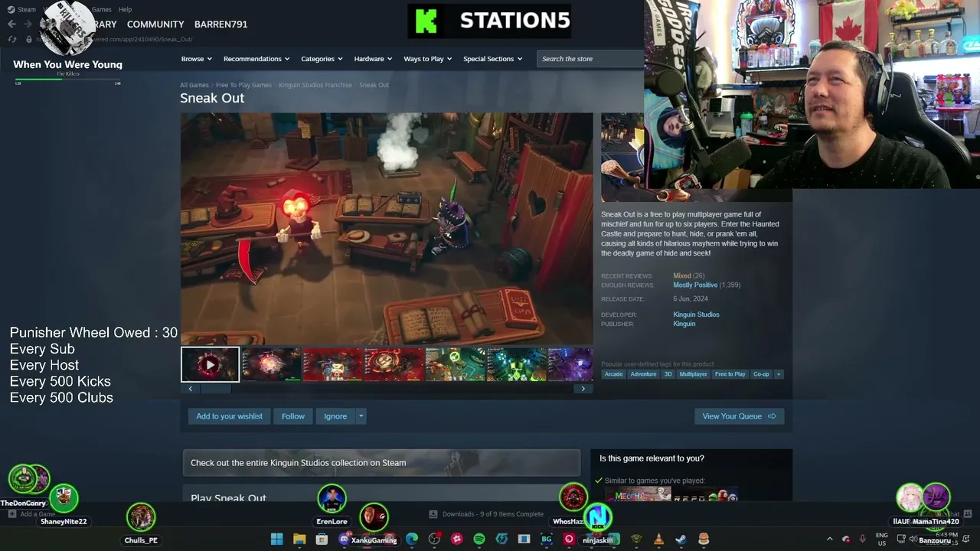This screenshot has height=551, width=980.
Task: Ignore this game
Action: (335, 416)
